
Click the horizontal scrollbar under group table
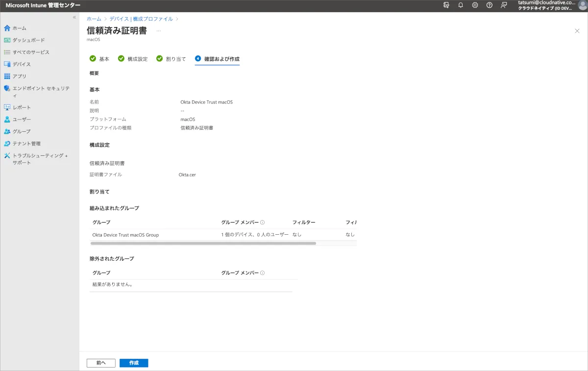click(x=203, y=243)
